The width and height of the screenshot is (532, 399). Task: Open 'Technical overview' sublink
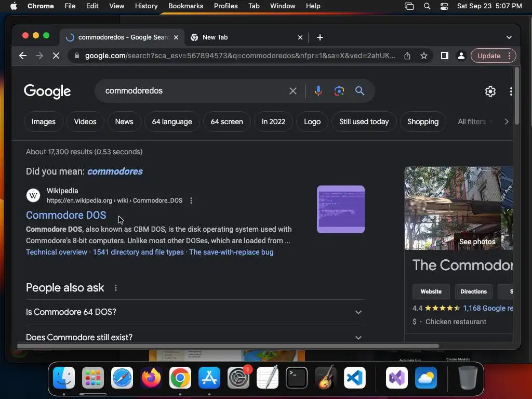coord(57,252)
